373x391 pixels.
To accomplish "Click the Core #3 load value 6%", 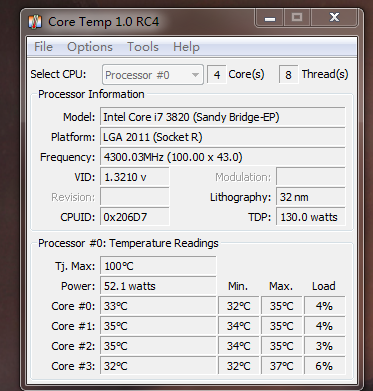I will click(x=324, y=366).
